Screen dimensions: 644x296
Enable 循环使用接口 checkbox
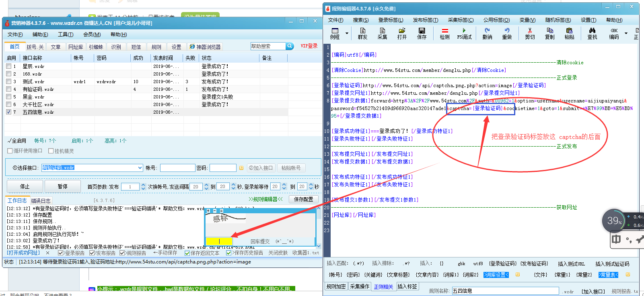pyautogui.click(x=10, y=151)
